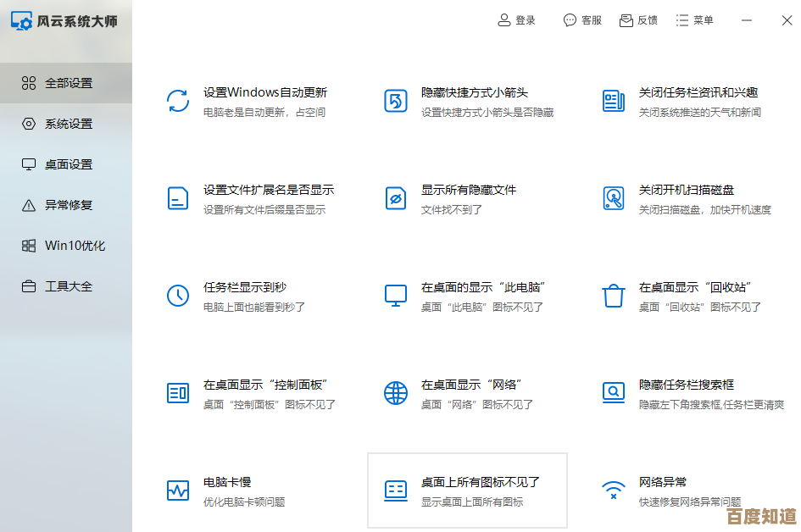Screen dimensions: 801x532
Task: Click the boot disk scan icon
Action: point(614,199)
